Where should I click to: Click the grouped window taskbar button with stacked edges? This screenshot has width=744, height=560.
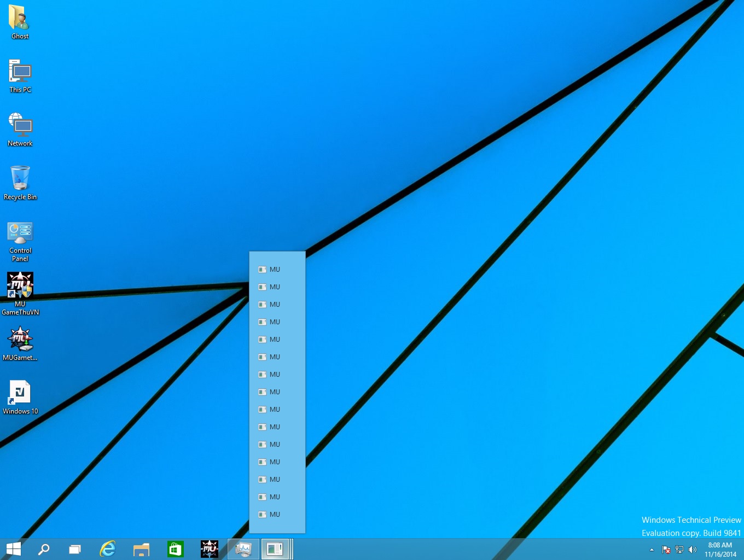tap(277, 549)
